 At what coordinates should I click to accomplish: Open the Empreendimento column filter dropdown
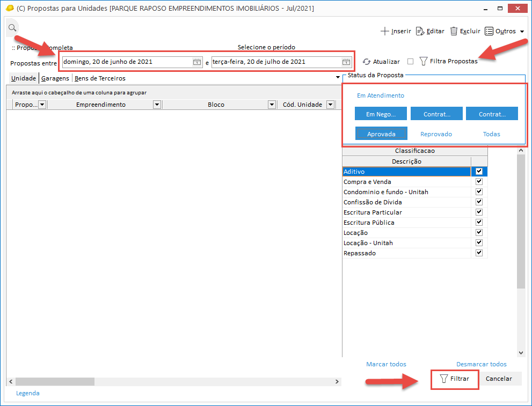tap(157, 105)
